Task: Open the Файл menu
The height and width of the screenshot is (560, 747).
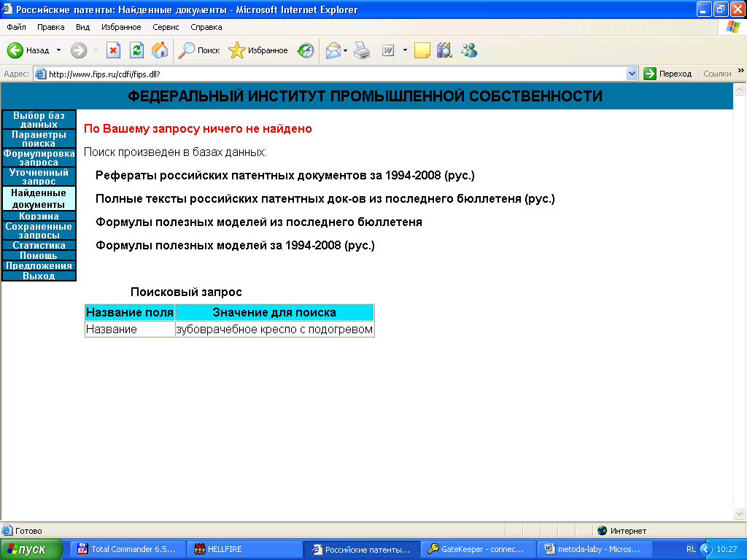Action: 16,27
